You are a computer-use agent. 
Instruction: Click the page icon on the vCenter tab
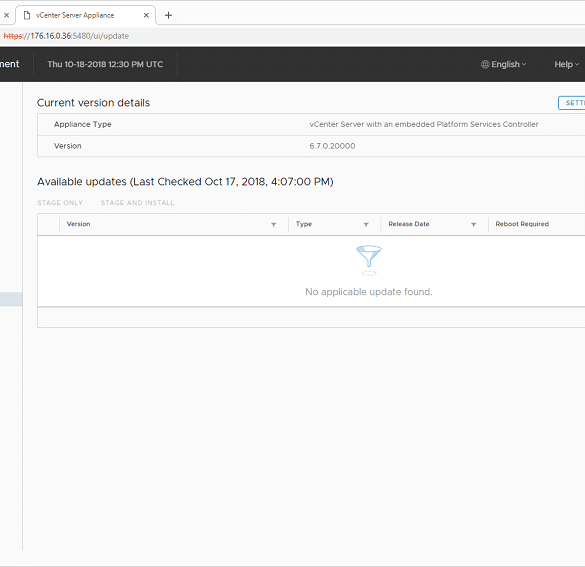27,15
